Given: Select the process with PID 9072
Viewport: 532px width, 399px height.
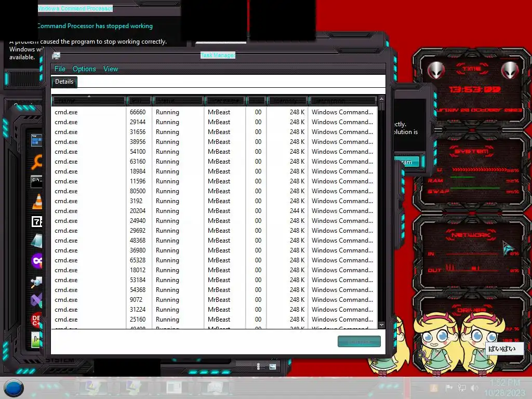Looking at the screenshot, I should point(215,300).
